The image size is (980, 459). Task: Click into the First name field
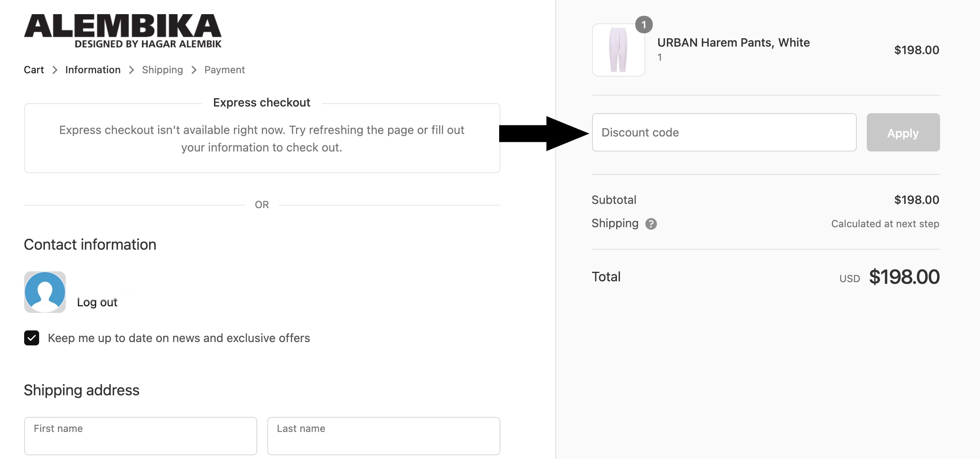click(140, 436)
